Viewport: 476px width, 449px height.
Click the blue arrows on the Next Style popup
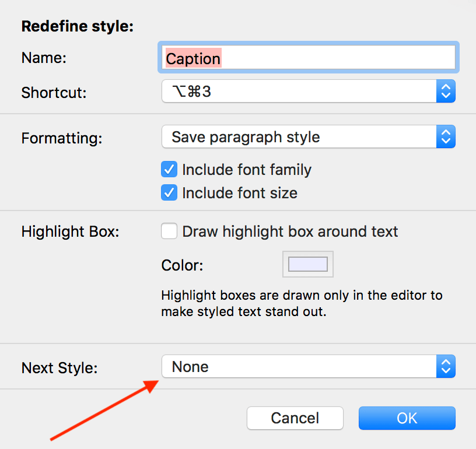point(446,366)
